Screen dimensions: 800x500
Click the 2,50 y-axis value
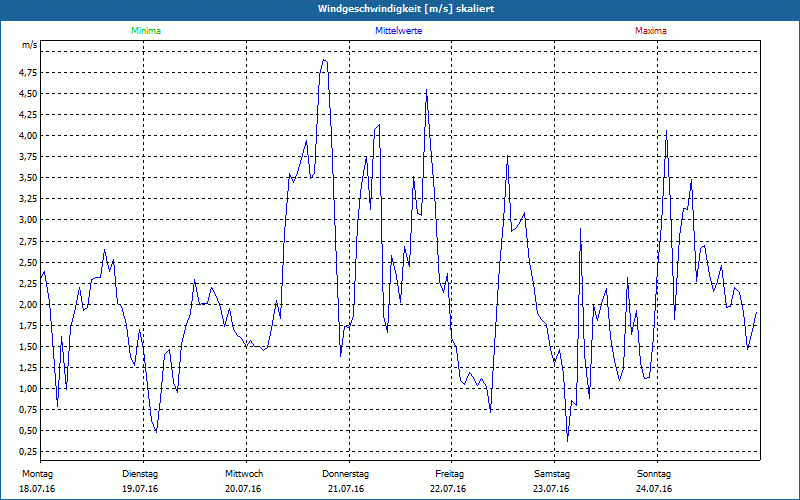(x=28, y=262)
